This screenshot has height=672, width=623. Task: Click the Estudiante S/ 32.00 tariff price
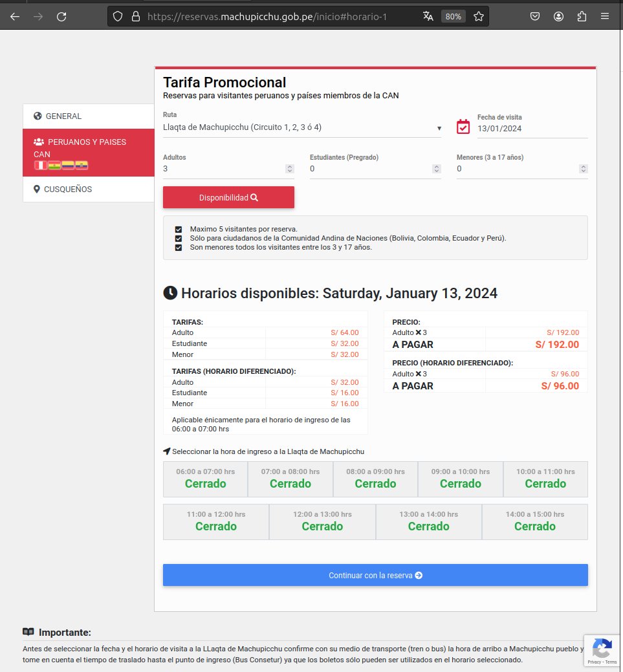point(345,343)
